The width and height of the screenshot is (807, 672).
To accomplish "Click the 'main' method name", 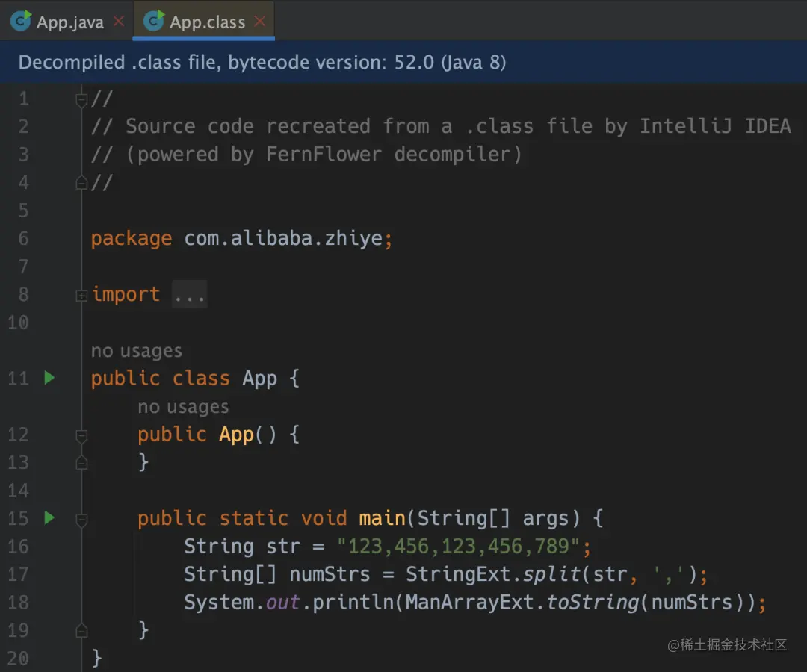I will coord(383,517).
